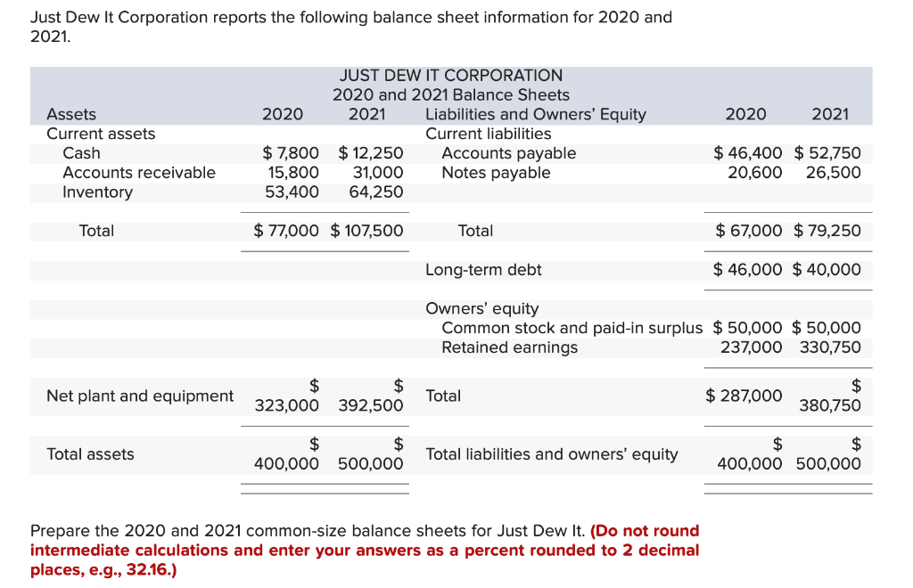Click the Long-term debt label

pyautogui.click(x=483, y=270)
